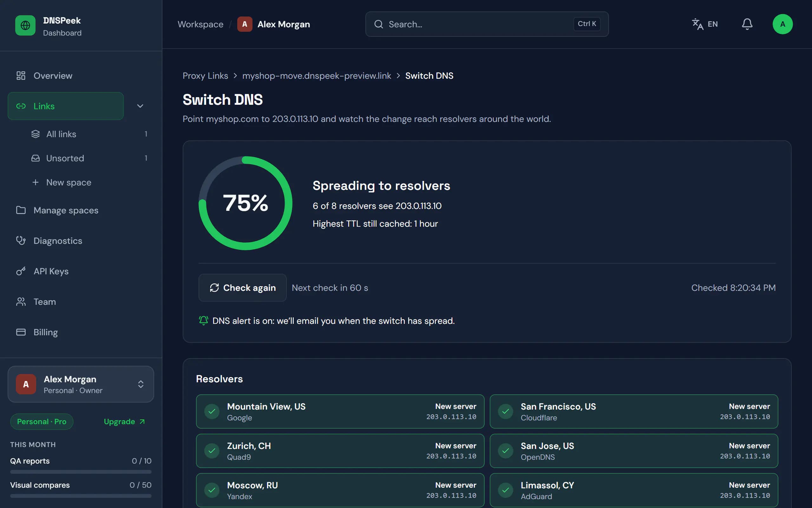Viewport: 812px width, 508px height.
Task: Click '6 of 8 resolvers see 203.0.113.10'
Action: point(377,206)
